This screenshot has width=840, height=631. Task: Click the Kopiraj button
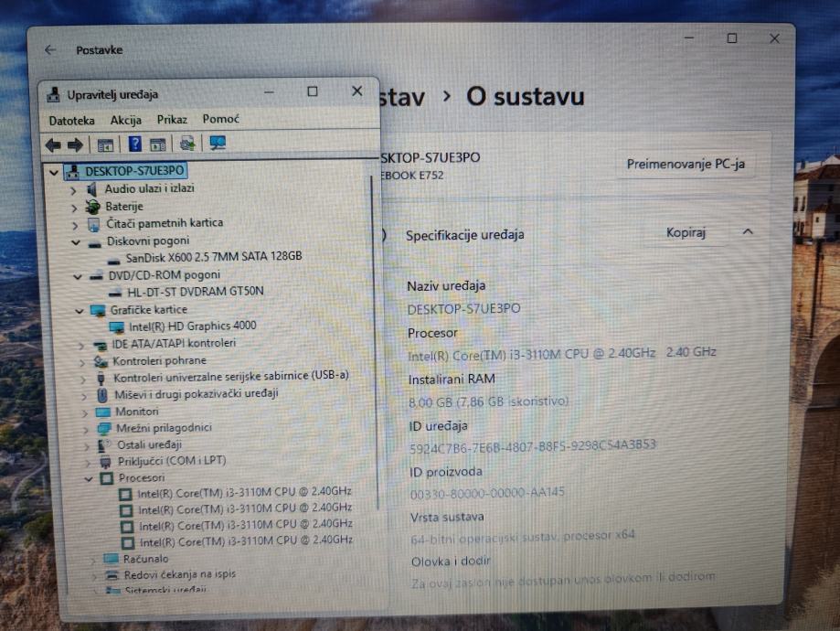coord(686,232)
